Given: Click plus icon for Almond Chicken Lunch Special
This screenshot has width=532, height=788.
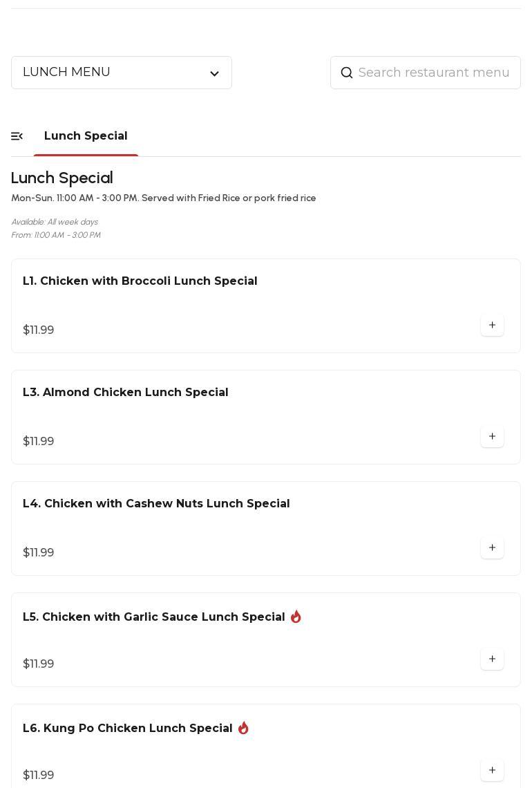Looking at the screenshot, I should point(492,437).
